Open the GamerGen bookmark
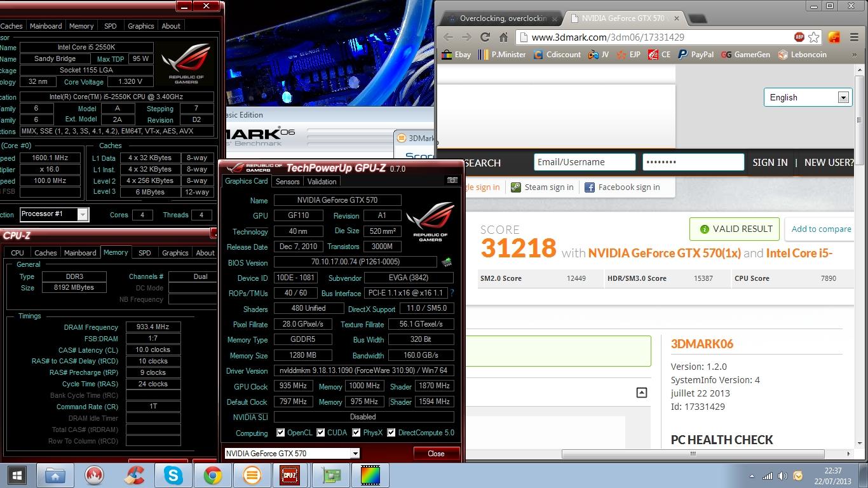This screenshot has height=488, width=868. tap(746, 55)
